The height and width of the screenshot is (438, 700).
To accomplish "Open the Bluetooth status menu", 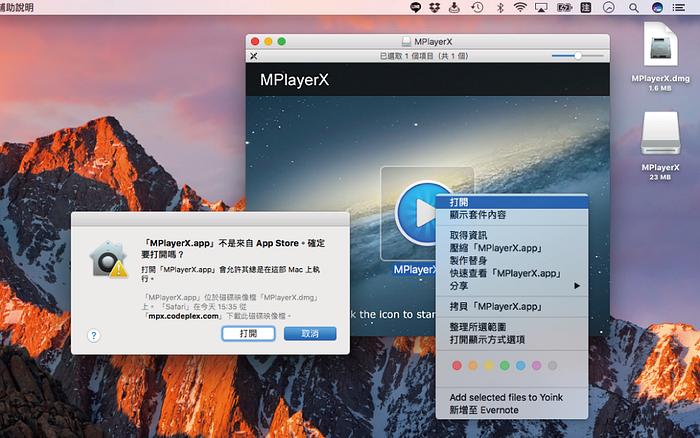I will pos(500,7).
